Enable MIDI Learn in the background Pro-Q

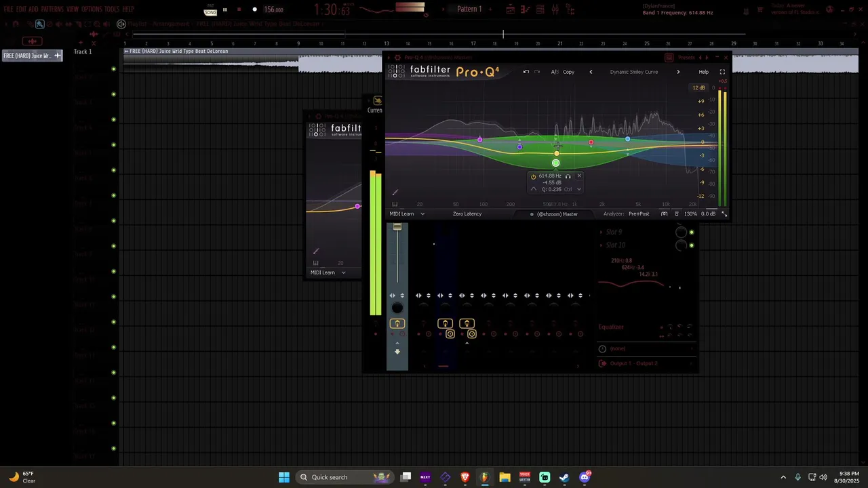click(323, 272)
